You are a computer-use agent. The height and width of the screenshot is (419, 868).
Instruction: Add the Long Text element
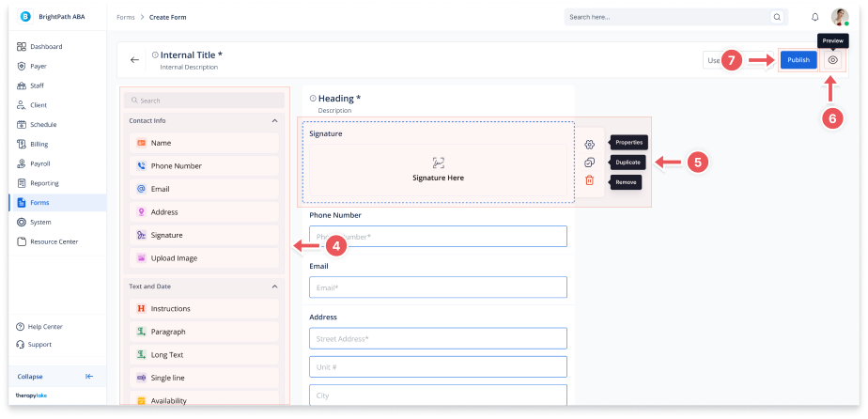(204, 355)
